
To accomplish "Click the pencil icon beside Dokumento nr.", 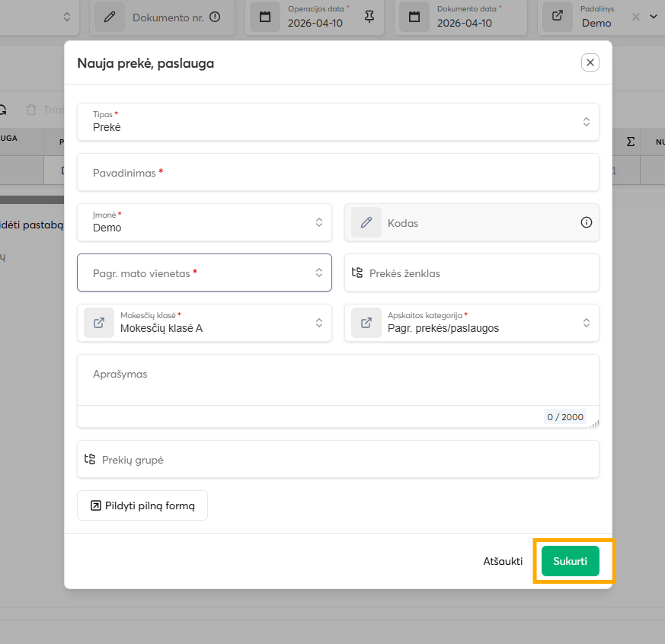I will [110, 17].
